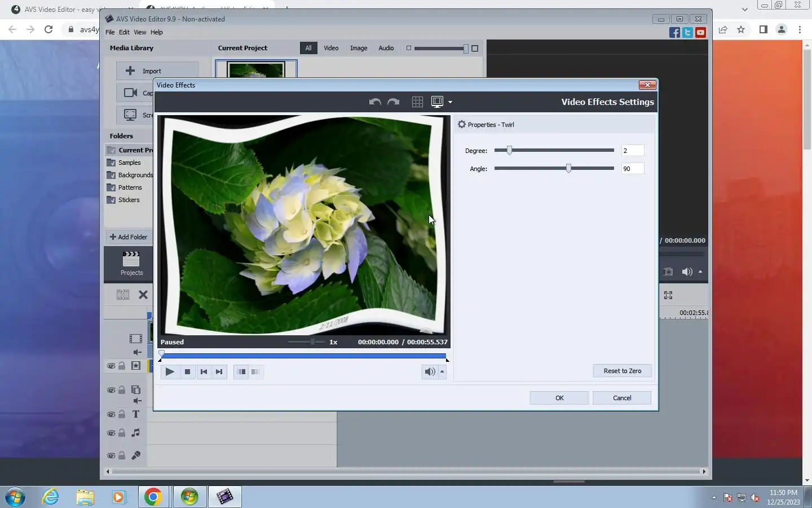812x508 pixels.
Task: Expand the preview volume slider arrow
Action: [x=442, y=371]
